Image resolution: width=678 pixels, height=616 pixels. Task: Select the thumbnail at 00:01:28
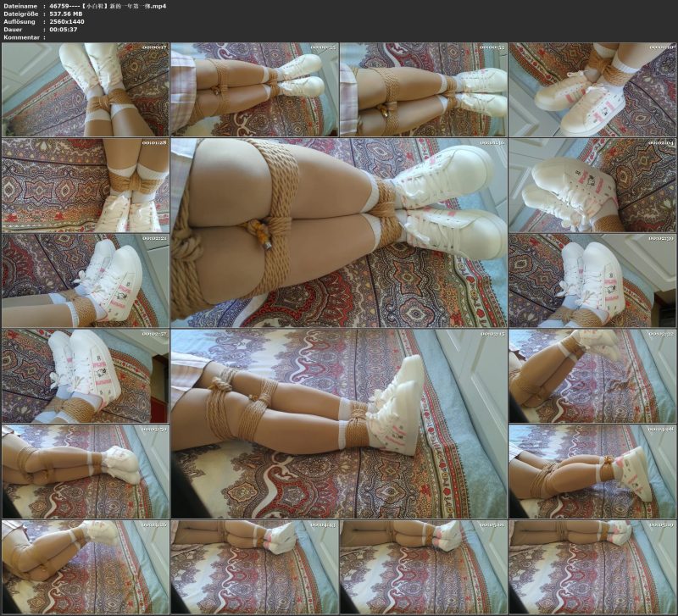click(x=85, y=186)
